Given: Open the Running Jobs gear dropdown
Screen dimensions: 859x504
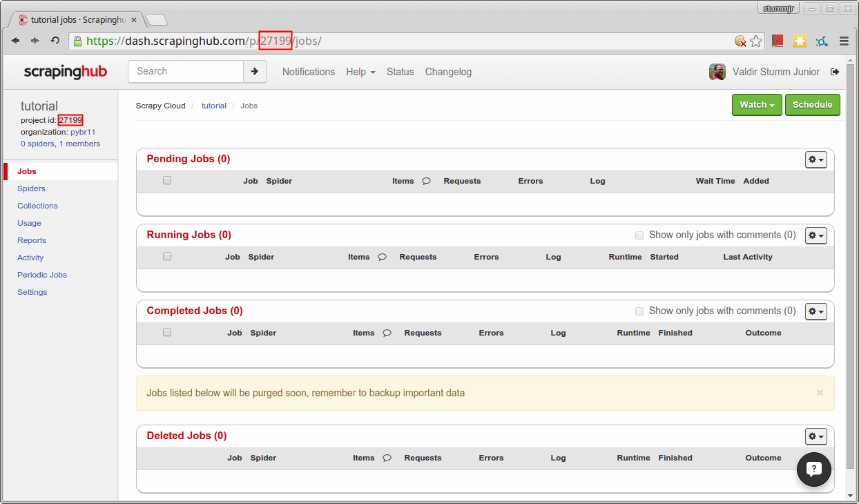Looking at the screenshot, I should coord(816,235).
